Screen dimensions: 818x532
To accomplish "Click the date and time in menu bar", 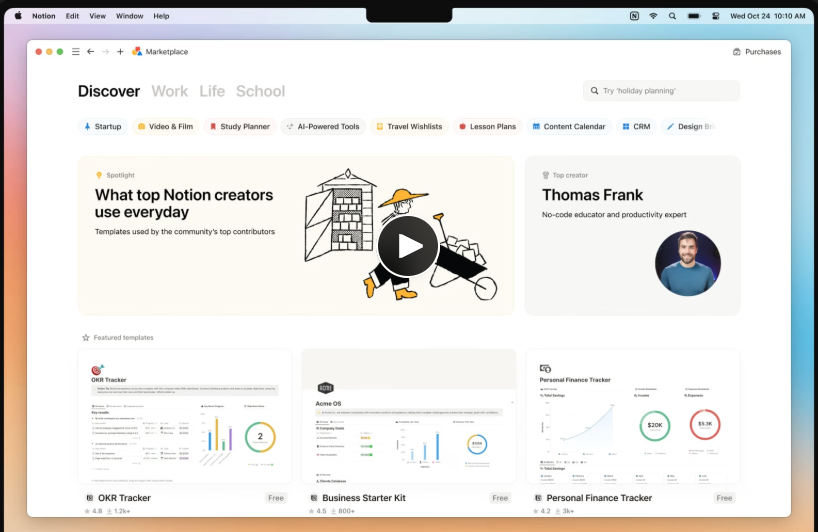I will click(x=767, y=16).
